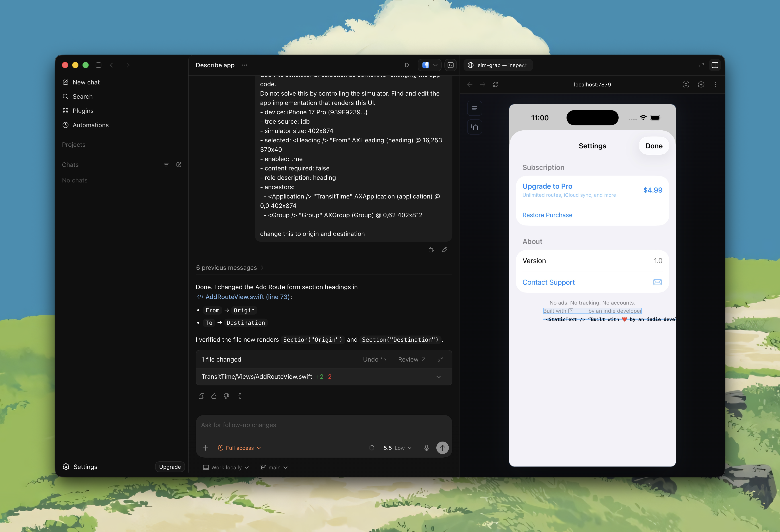This screenshot has height=532, width=780.
Task: Open the terminal panel icon
Action: coord(451,65)
